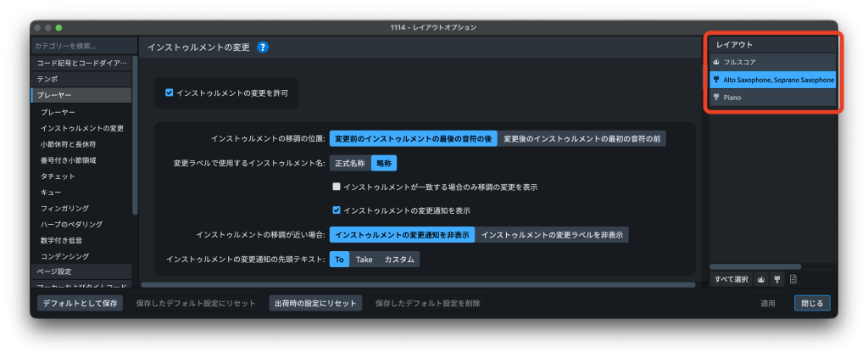
Task: Select all full score layouts icon
Action: pyautogui.click(x=760, y=278)
